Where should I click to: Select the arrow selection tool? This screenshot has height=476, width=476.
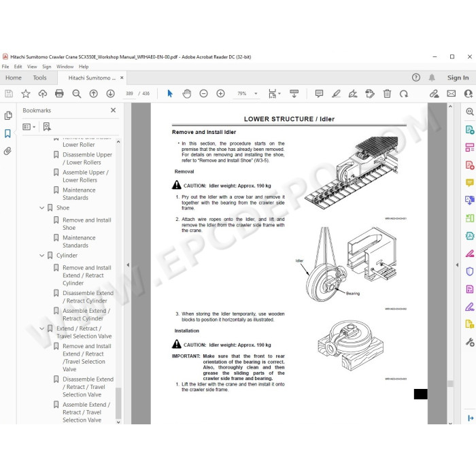coord(170,94)
